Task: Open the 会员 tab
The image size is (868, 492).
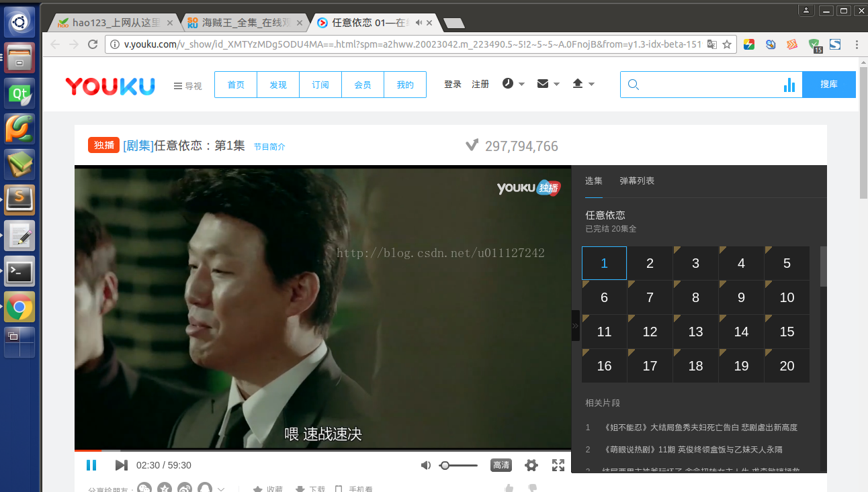Action: (x=363, y=85)
